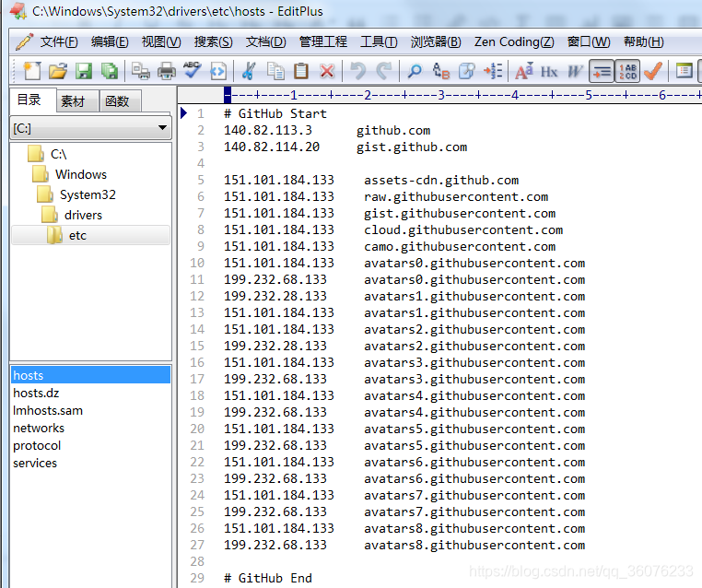This screenshot has width=702, height=588.
Task: Click the Find in Files icon
Action: pyautogui.click(x=466, y=71)
